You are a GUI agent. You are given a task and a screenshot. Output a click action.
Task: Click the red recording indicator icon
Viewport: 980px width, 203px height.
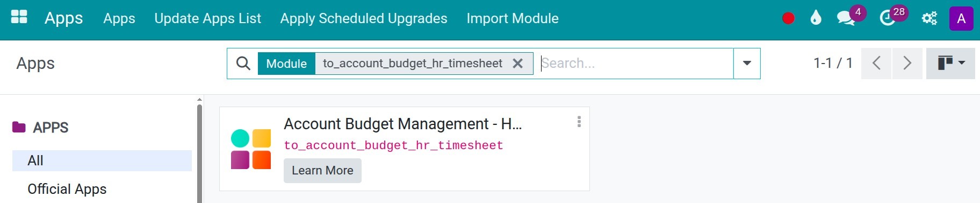pyautogui.click(x=788, y=19)
